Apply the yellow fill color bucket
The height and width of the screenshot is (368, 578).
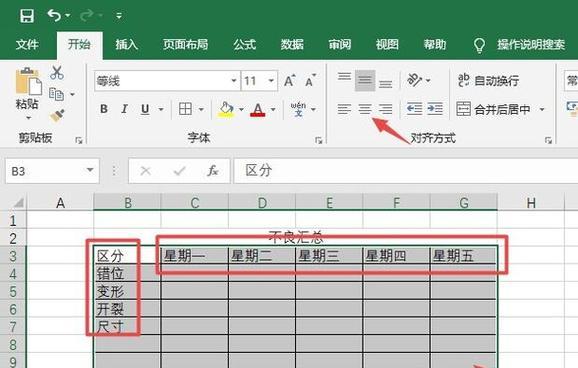point(226,110)
